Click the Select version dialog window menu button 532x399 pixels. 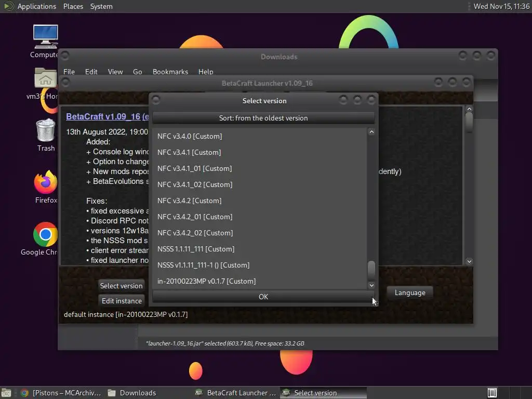coord(156,100)
